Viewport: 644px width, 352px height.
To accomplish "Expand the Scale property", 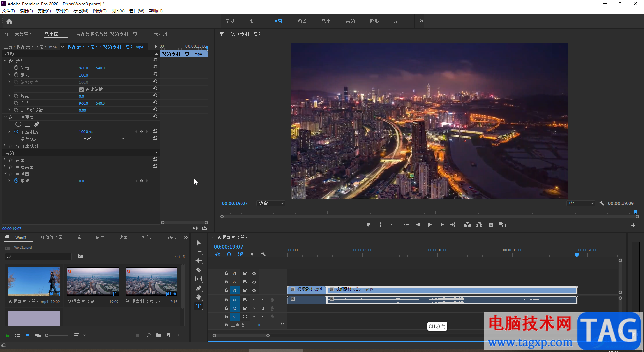I will [9, 75].
